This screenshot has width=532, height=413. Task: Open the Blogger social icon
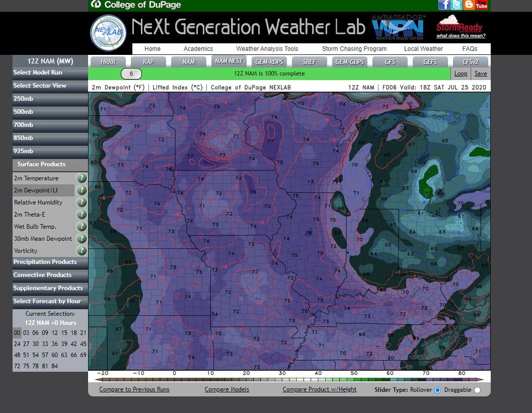(x=469, y=5)
